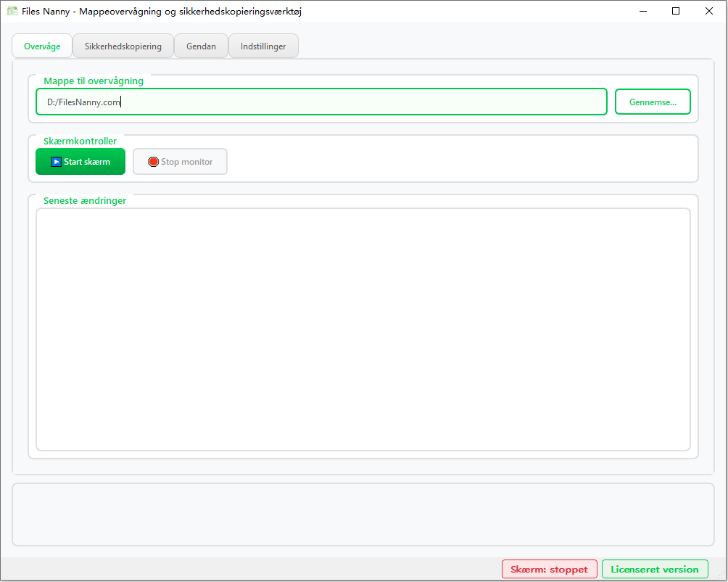Click the Gennemse... button to browse folders
This screenshot has height=582, width=728.
pos(652,102)
